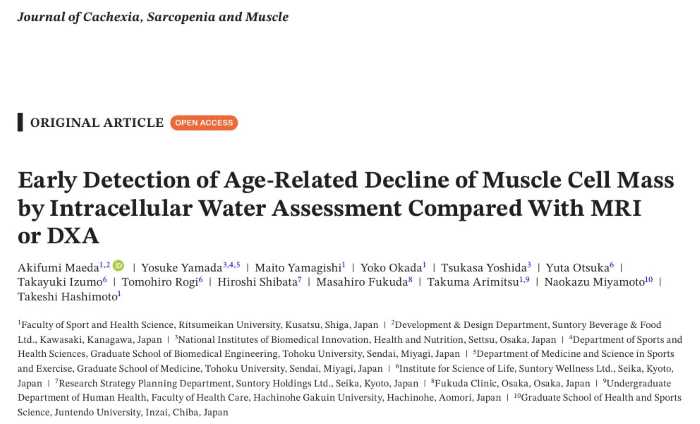Click the green ORCID icon beside Akifumi Maeda
This screenshot has width=700, height=424.
pyautogui.click(x=118, y=266)
